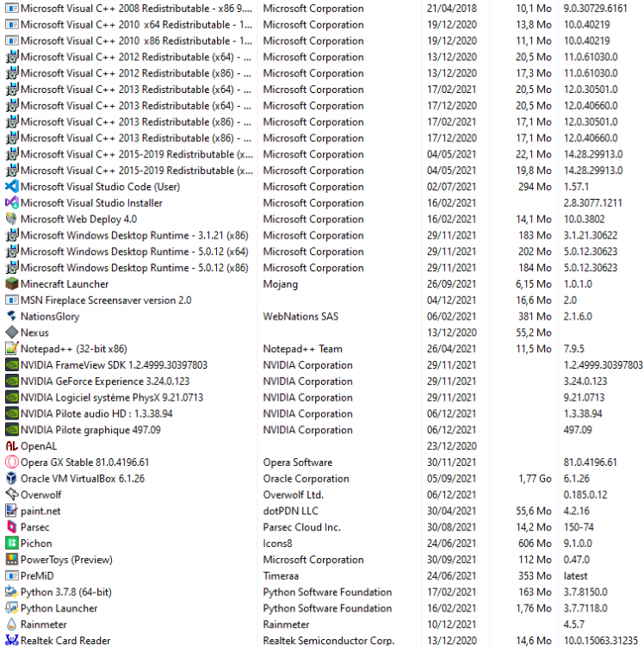Click the Opera GX icon
The height and width of the screenshot is (646, 644).
11,463
